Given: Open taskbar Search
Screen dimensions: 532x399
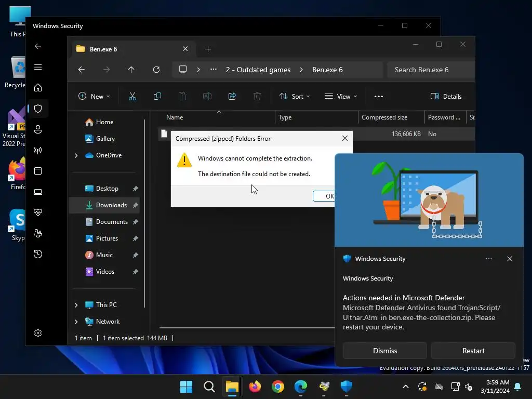Looking at the screenshot, I should click(209, 387).
